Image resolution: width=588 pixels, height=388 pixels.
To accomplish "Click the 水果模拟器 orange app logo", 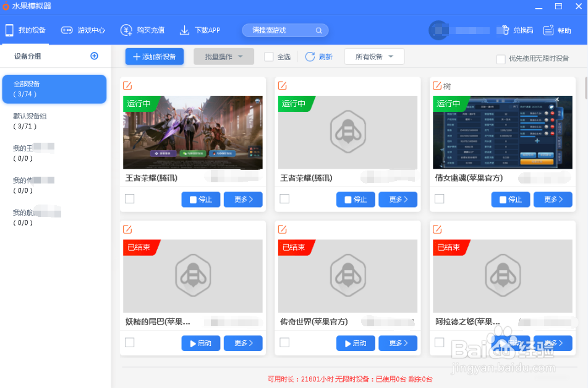I will coord(6,6).
